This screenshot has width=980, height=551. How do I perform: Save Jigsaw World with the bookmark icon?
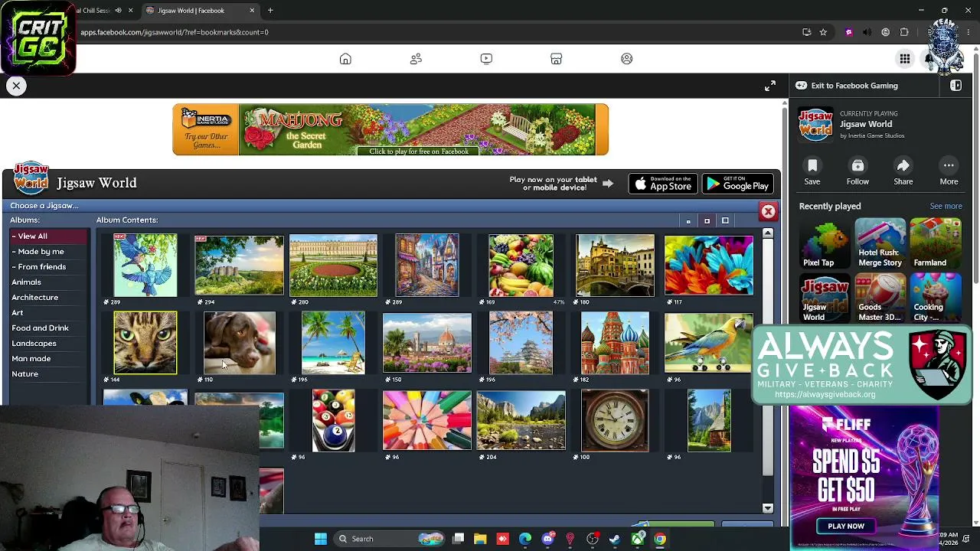click(812, 166)
